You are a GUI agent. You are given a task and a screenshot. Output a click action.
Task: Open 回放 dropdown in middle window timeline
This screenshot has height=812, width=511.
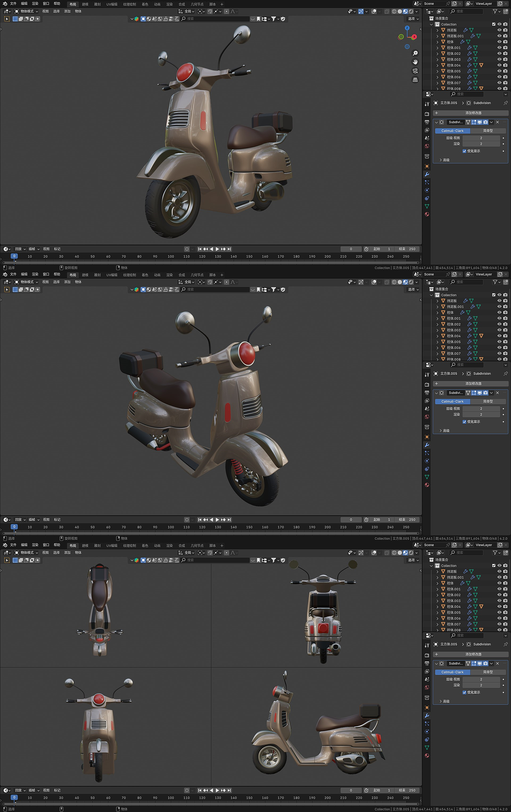pyautogui.click(x=20, y=520)
